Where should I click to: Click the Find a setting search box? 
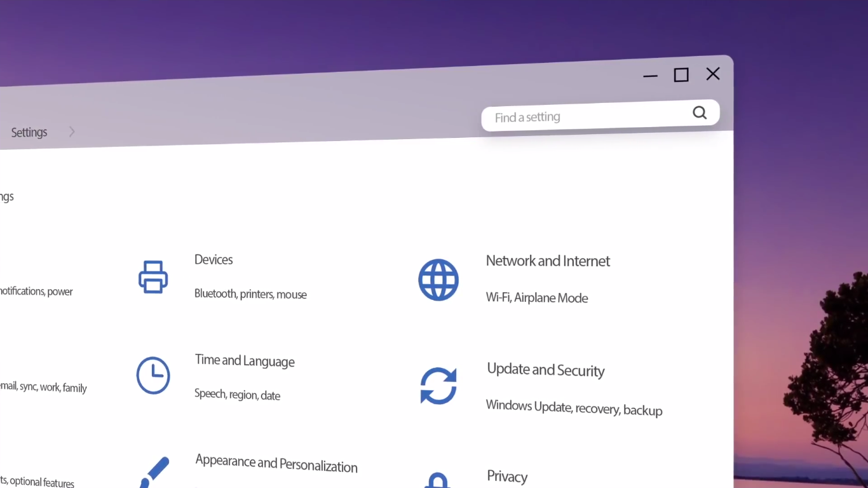coord(600,116)
